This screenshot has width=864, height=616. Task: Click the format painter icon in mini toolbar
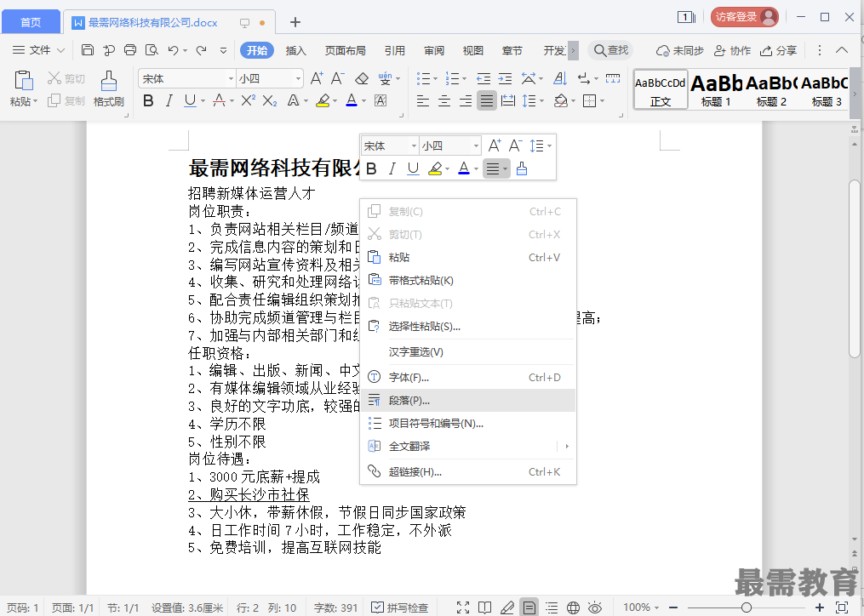pyautogui.click(x=521, y=168)
